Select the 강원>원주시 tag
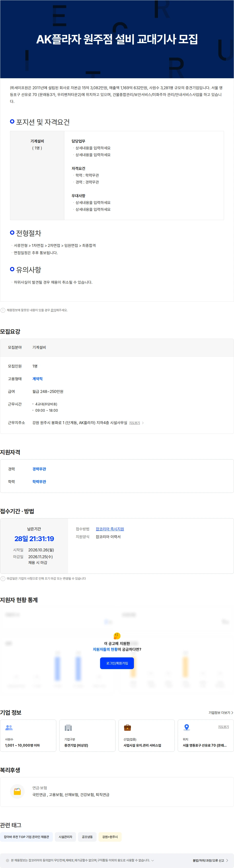The width and height of the screenshot is (234, 868). coord(110,837)
